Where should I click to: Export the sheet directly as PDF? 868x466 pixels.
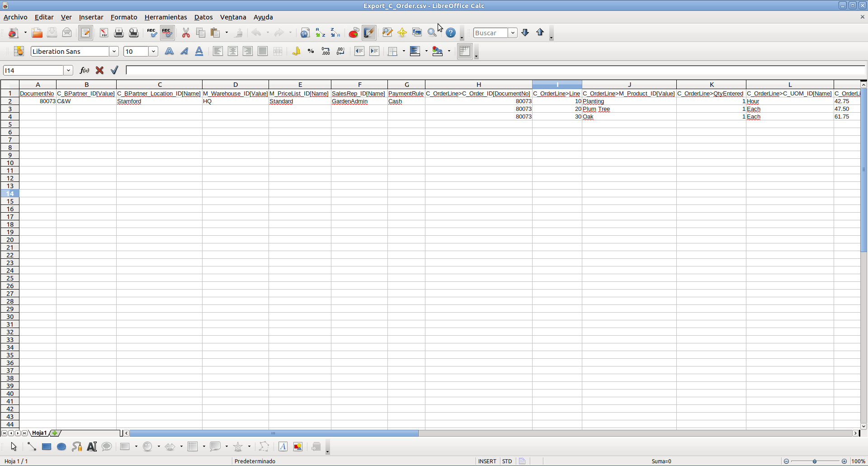(x=104, y=33)
